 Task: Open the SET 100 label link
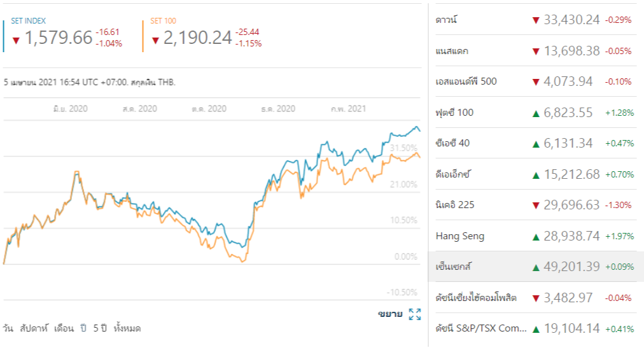tap(164, 21)
